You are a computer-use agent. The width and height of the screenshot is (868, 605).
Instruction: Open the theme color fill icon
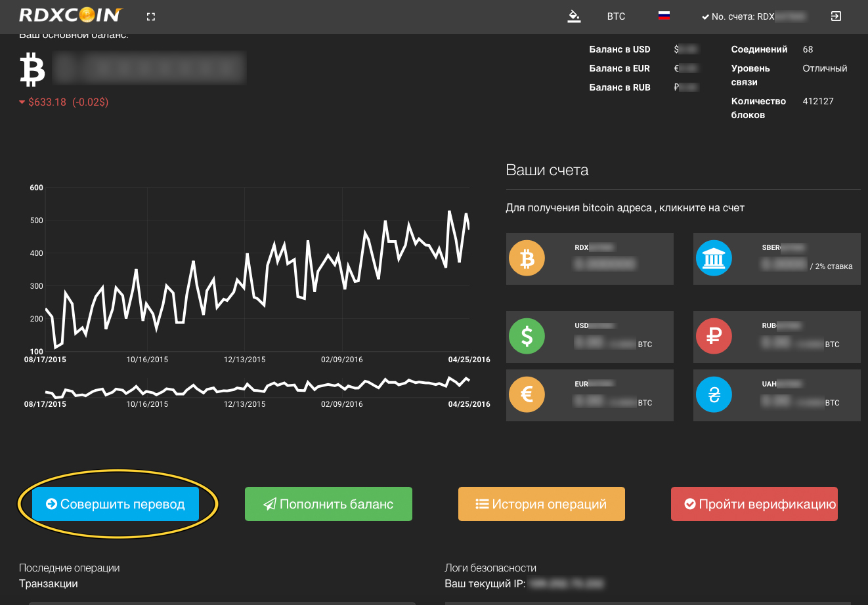coord(575,16)
